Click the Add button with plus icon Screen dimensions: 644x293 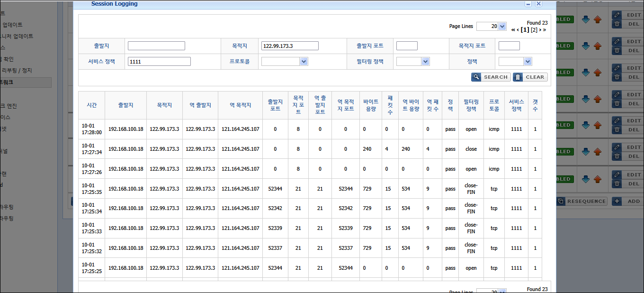point(626,201)
